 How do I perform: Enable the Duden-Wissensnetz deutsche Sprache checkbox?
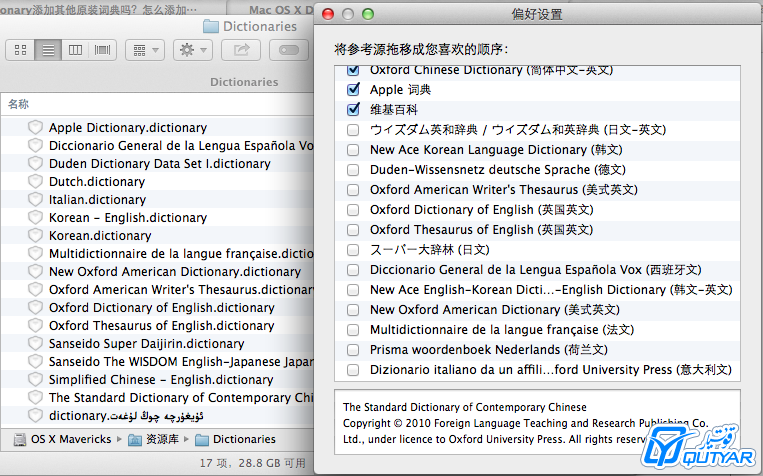point(353,170)
